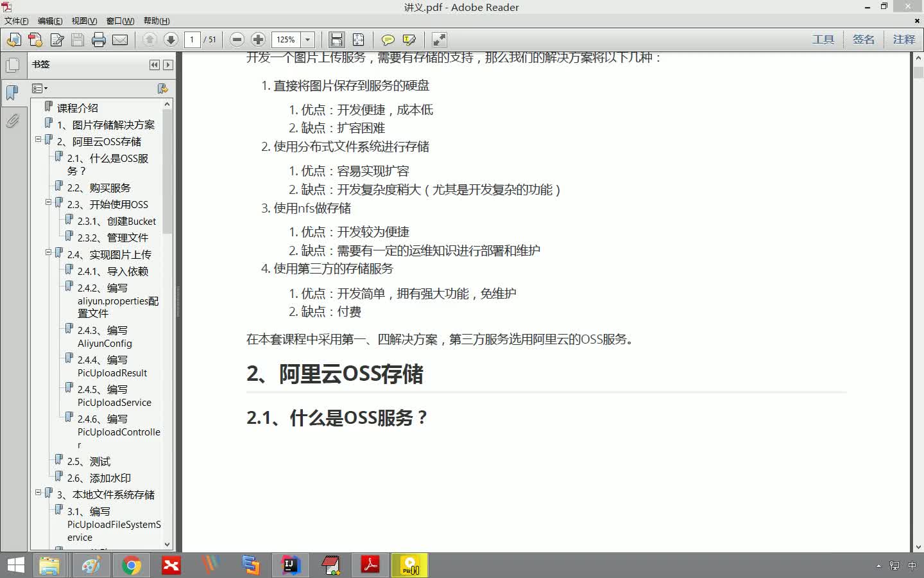This screenshot has height=578, width=924.
Task: Collapse the 3、本地文件系统存储 bookmark node
Action: [38, 492]
